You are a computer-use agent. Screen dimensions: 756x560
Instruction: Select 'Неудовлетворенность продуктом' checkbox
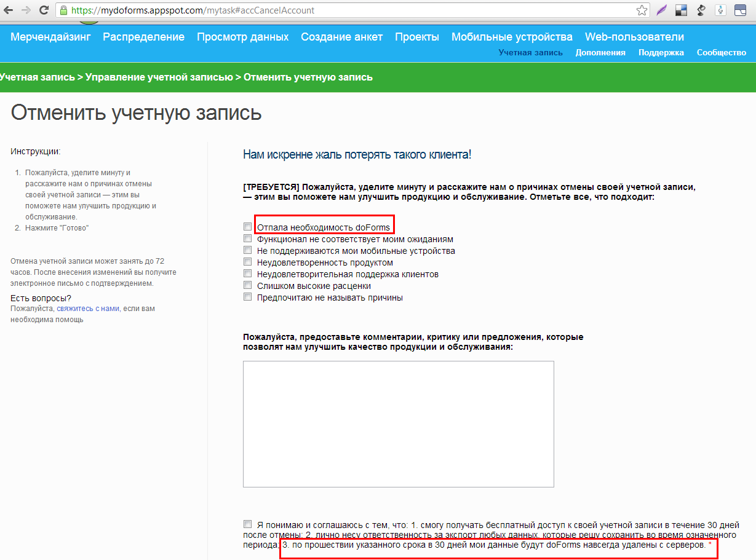point(247,262)
